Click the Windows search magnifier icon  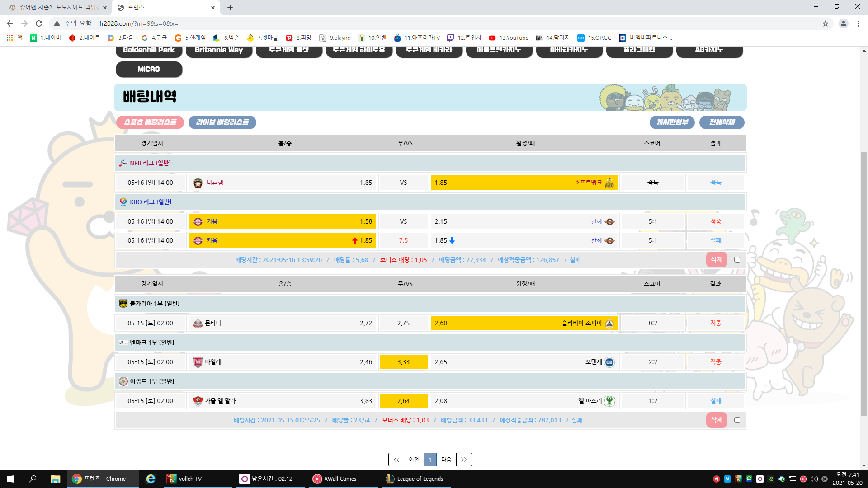pyautogui.click(x=33, y=479)
